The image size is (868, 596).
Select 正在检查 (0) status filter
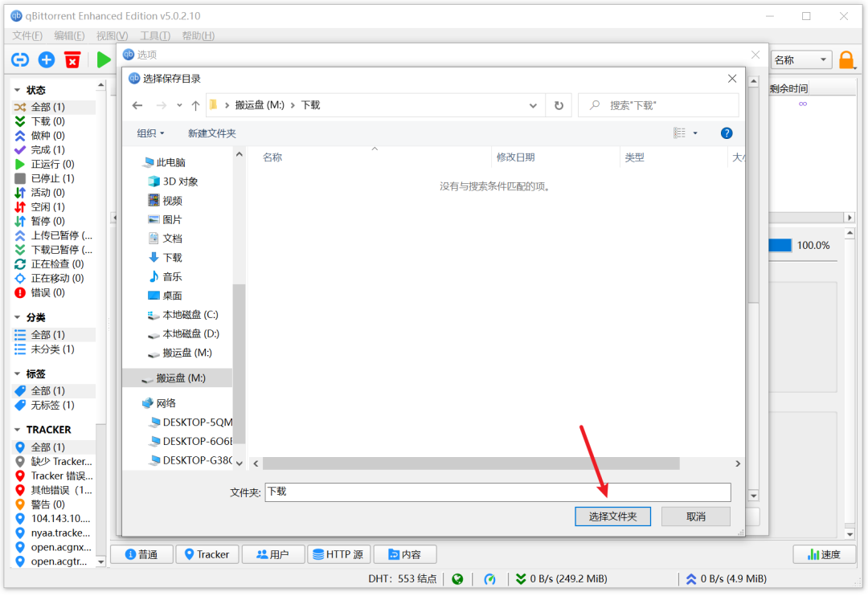[57, 264]
